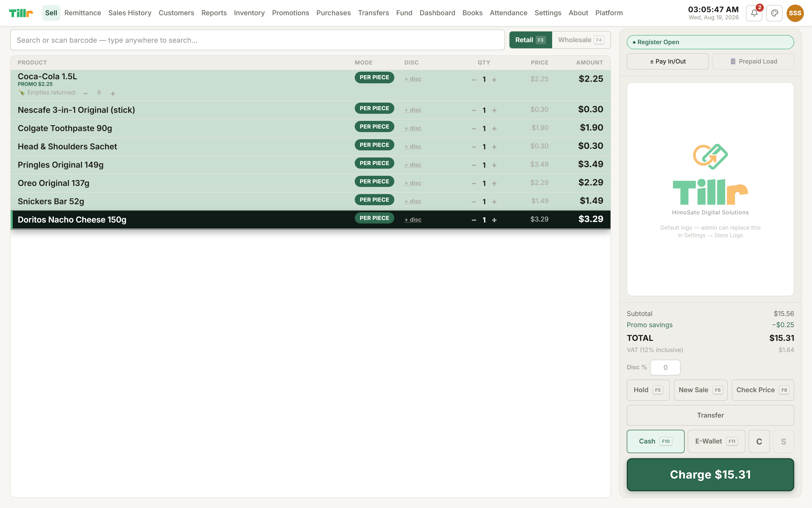Viewport: 812px width, 508px height.
Task: Go to Sales History
Action: click(129, 13)
